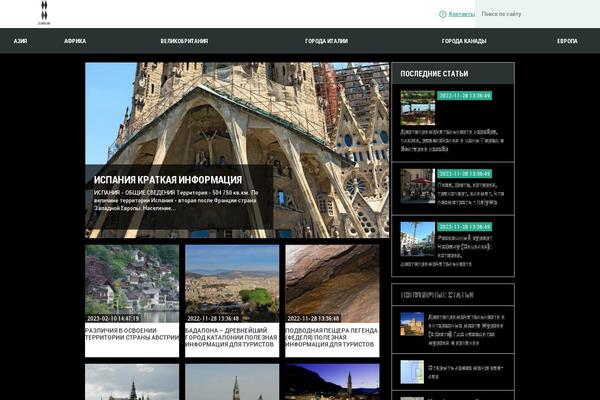
Task: Click the Испания – общие сведения summary text
Action: click(x=176, y=200)
